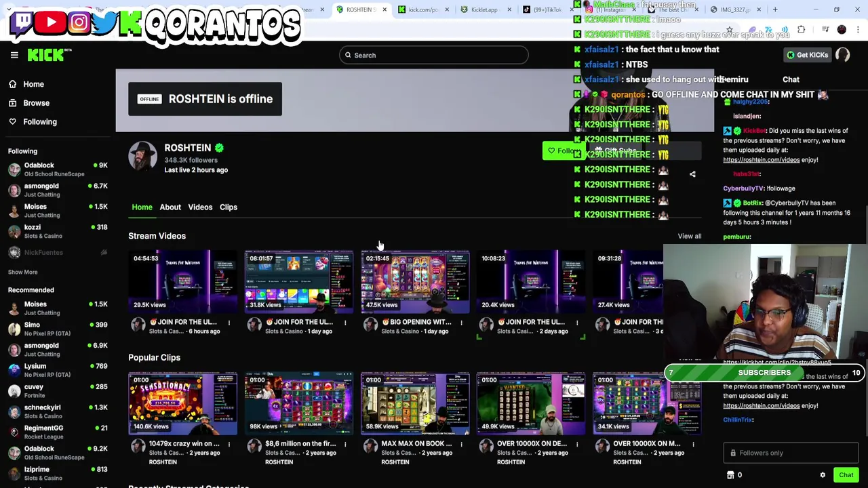Open roshtein.com/videos link in upper chat message
This screenshot has width=868, height=488.
[762, 160]
